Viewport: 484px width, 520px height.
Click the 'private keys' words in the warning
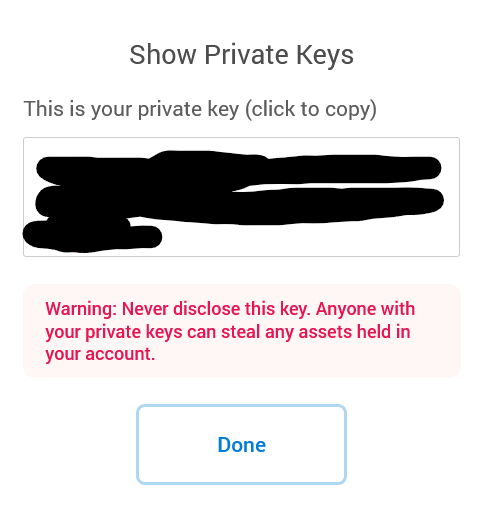tap(134, 332)
